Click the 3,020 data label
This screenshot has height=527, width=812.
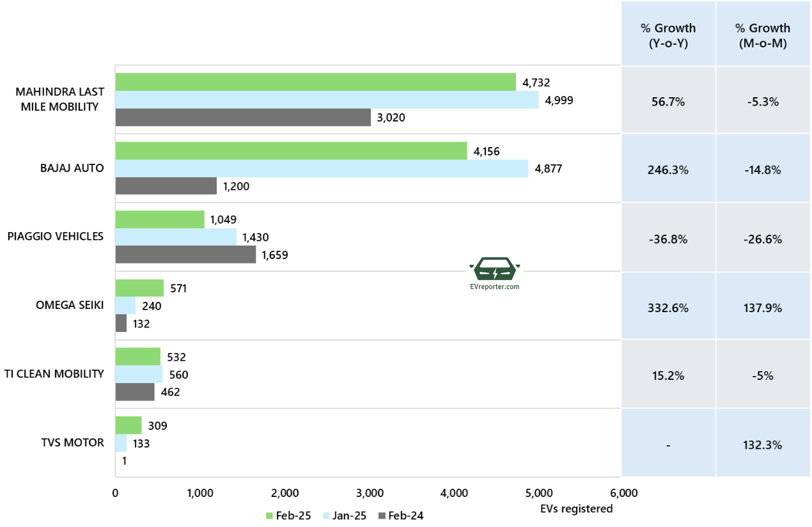click(391, 118)
